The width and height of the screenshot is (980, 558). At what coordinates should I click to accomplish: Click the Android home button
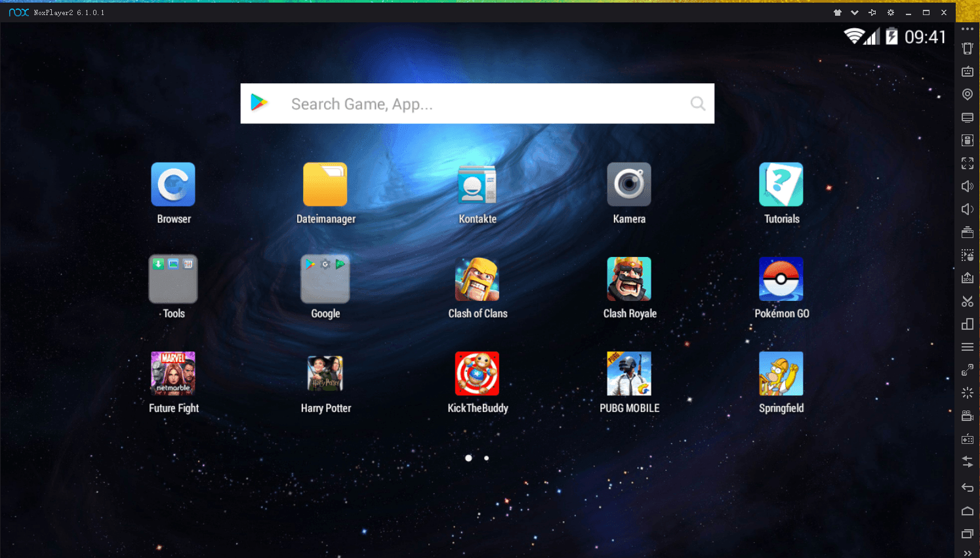click(968, 511)
